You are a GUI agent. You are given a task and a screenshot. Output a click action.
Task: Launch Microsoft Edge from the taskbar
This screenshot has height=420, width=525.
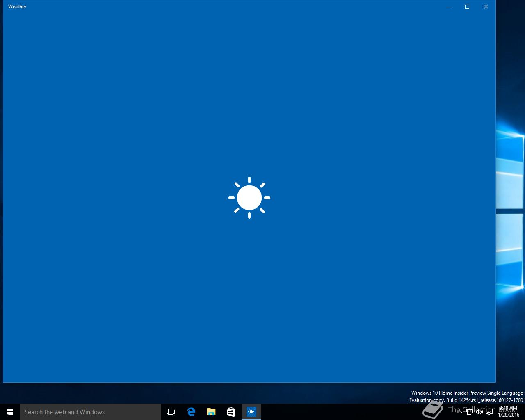click(x=191, y=412)
